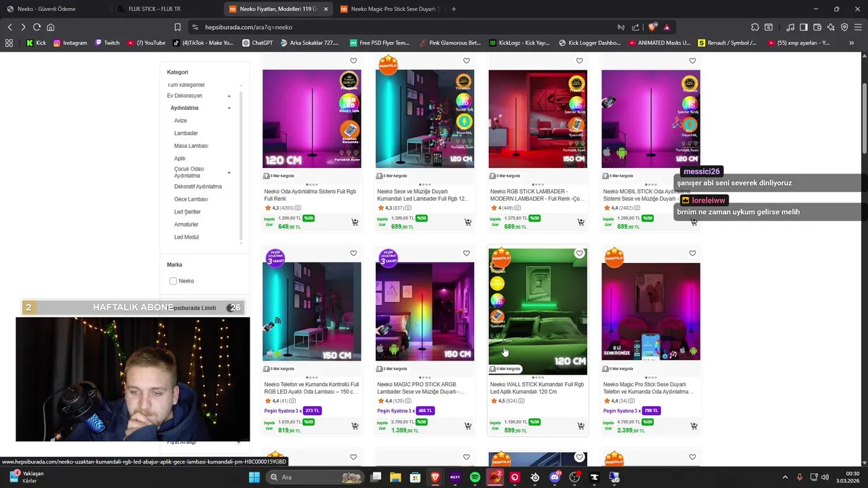Filter by the Avize category
Viewport: 868px width, 488px height.
(180, 121)
